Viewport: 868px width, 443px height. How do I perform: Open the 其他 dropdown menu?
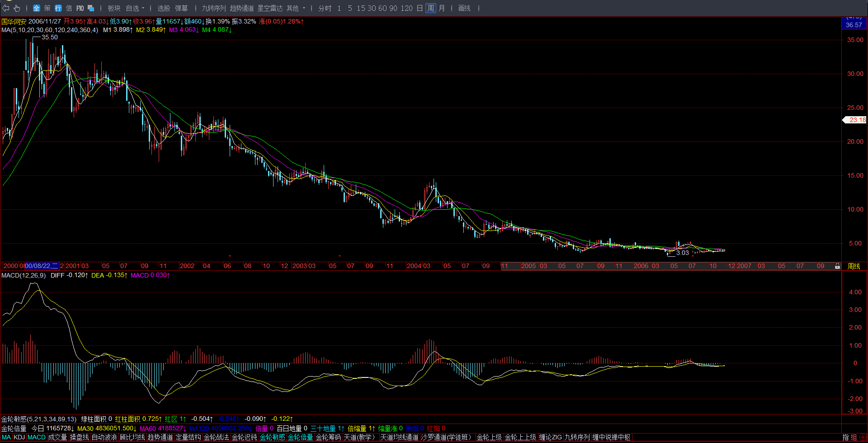296,8
